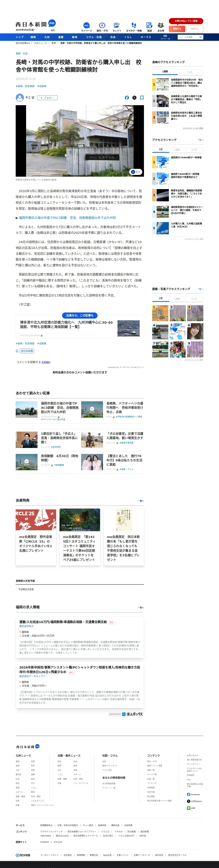Click the 求人ボックス sponsor logo
Viewport: 219px width, 868px height.
point(132,714)
